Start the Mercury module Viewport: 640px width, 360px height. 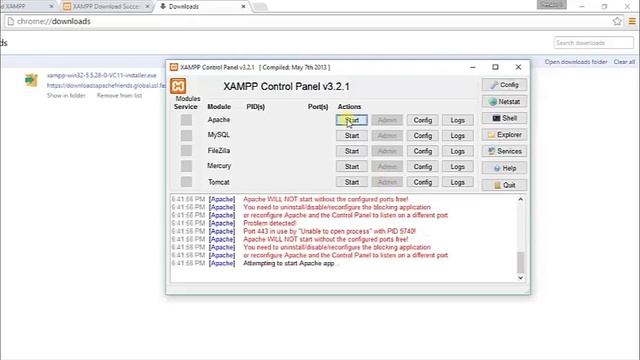pyautogui.click(x=352, y=167)
